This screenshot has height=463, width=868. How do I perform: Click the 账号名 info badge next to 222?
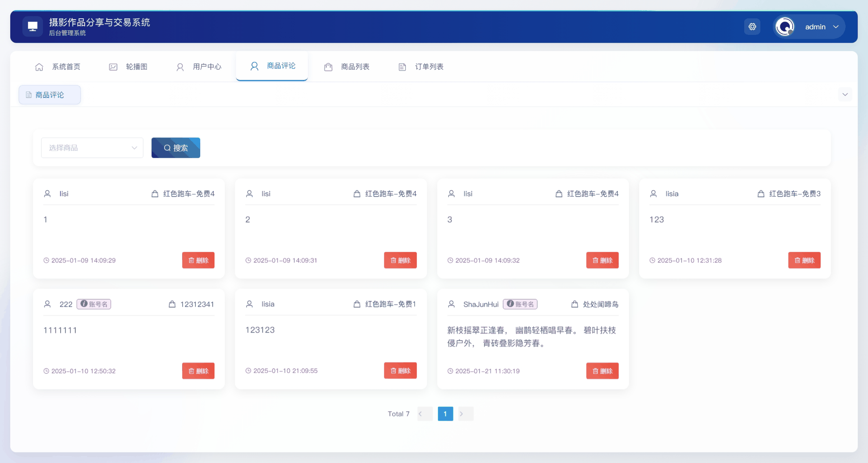click(94, 304)
